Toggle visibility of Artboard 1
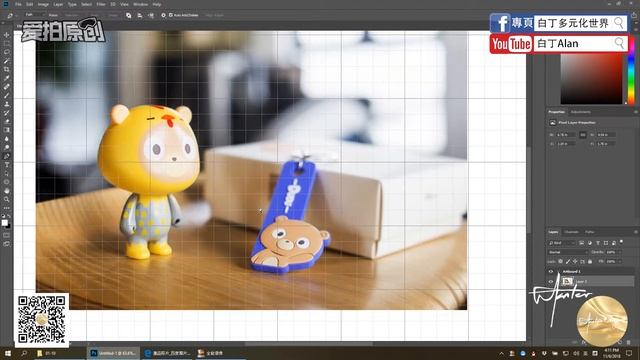The image size is (640, 360). (x=551, y=271)
